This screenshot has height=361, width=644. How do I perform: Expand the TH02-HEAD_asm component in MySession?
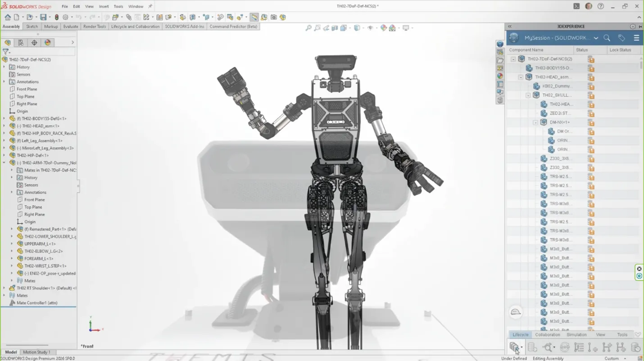[x=521, y=77]
